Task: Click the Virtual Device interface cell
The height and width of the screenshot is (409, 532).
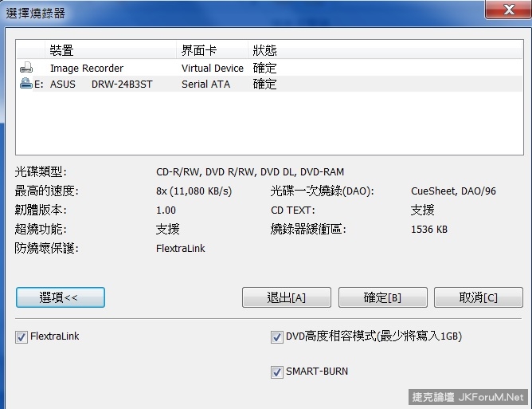Action: point(213,69)
